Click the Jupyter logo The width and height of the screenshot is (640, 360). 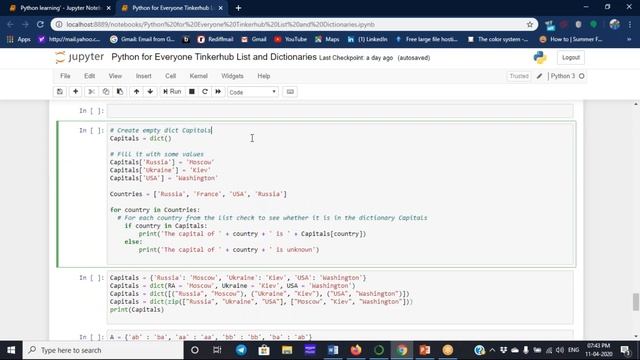[x=80, y=57]
